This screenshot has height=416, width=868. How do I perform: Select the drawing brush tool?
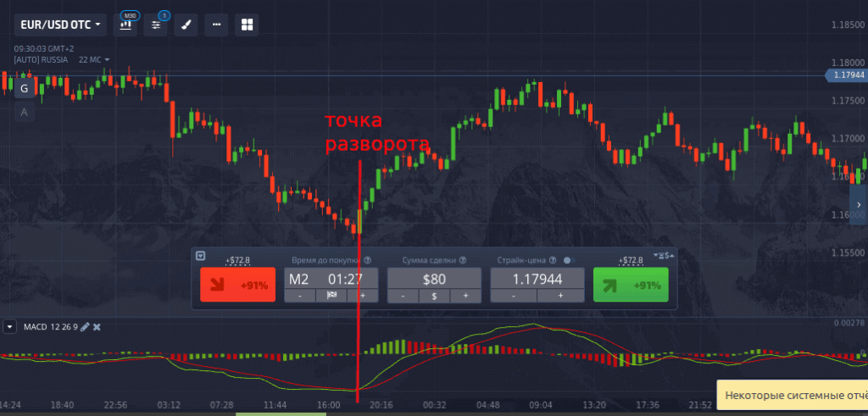[186, 25]
